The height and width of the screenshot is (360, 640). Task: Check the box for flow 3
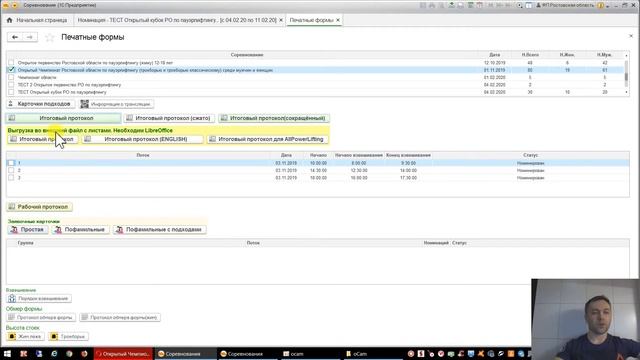click(x=11, y=178)
